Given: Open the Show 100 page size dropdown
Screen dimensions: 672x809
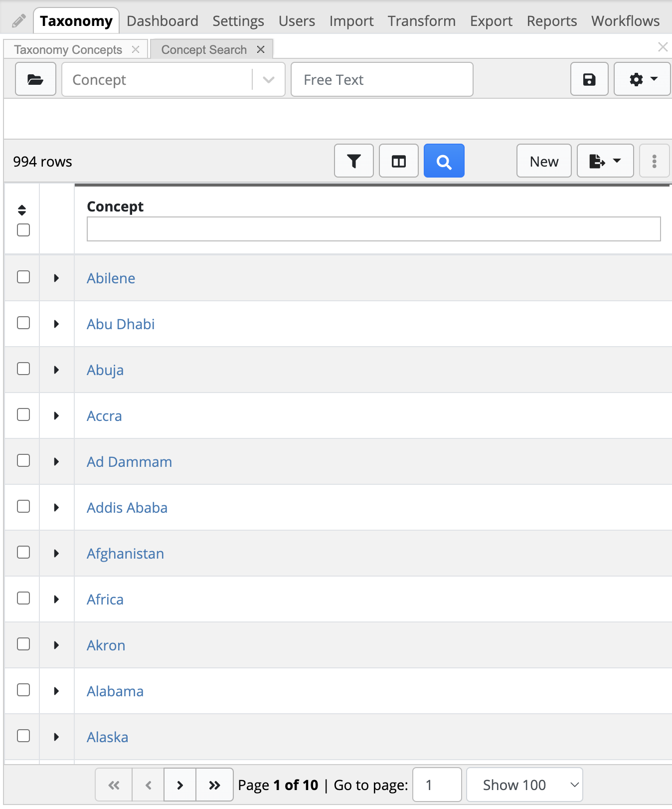Looking at the screenshot, I should click(x=524, y=785).
